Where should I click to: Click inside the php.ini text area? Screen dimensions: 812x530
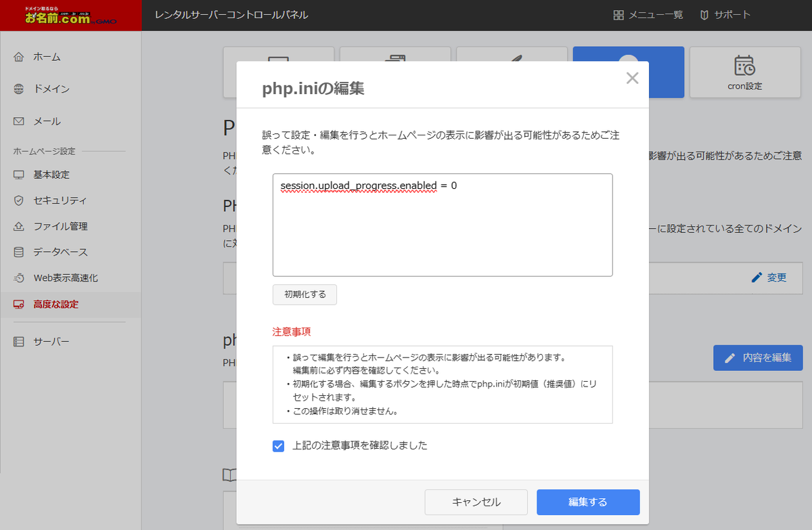[443, 225]
